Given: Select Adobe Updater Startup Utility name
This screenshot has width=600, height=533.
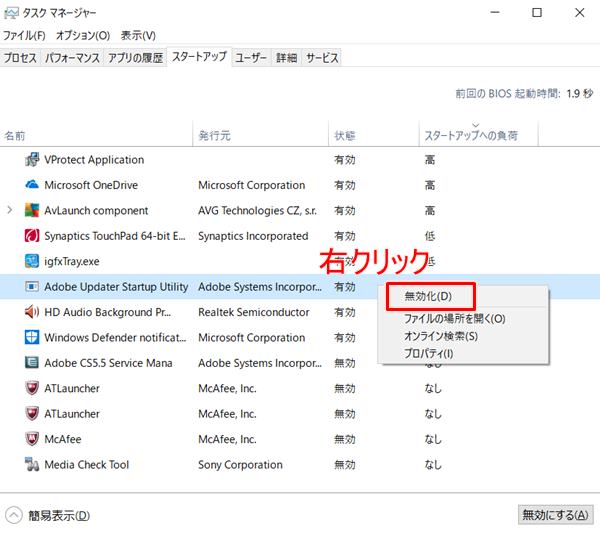Looking at the screenshot, I should pyautogui.click(x=116, y=286).
